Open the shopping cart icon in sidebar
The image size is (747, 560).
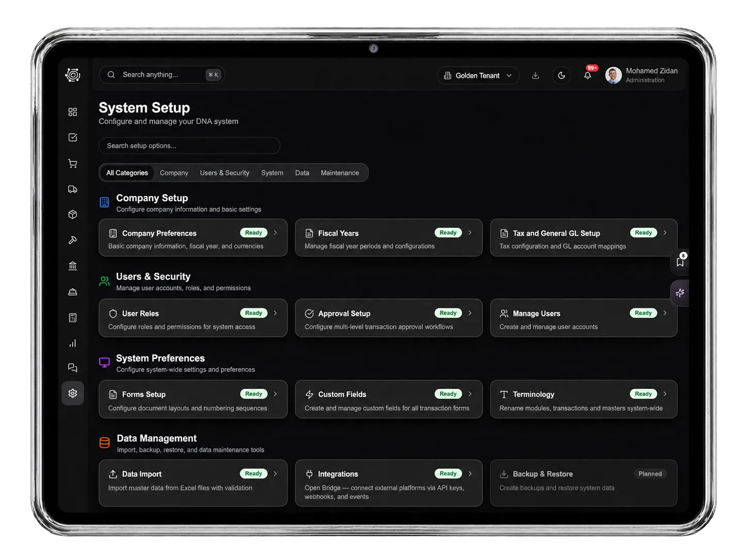(73, 163)
